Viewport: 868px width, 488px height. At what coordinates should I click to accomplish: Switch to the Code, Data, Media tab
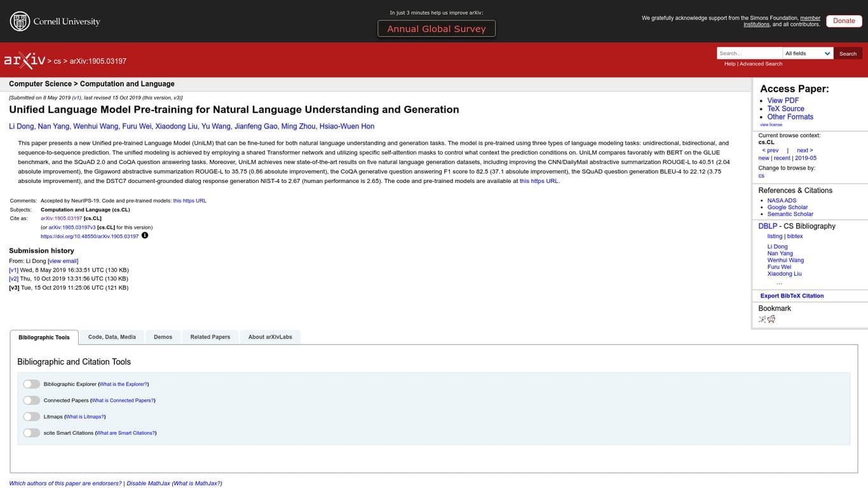click(112, 337)
